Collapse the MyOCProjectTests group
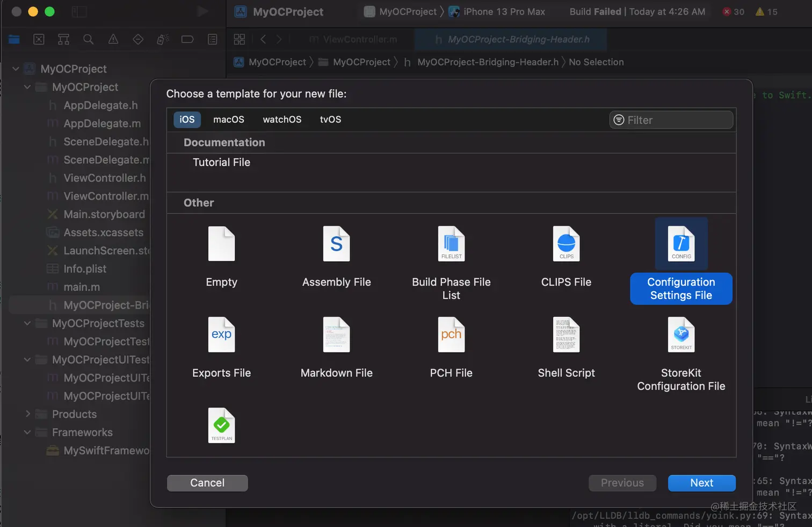The width and height of the screenshot is (812, 527). coord(27,323)
